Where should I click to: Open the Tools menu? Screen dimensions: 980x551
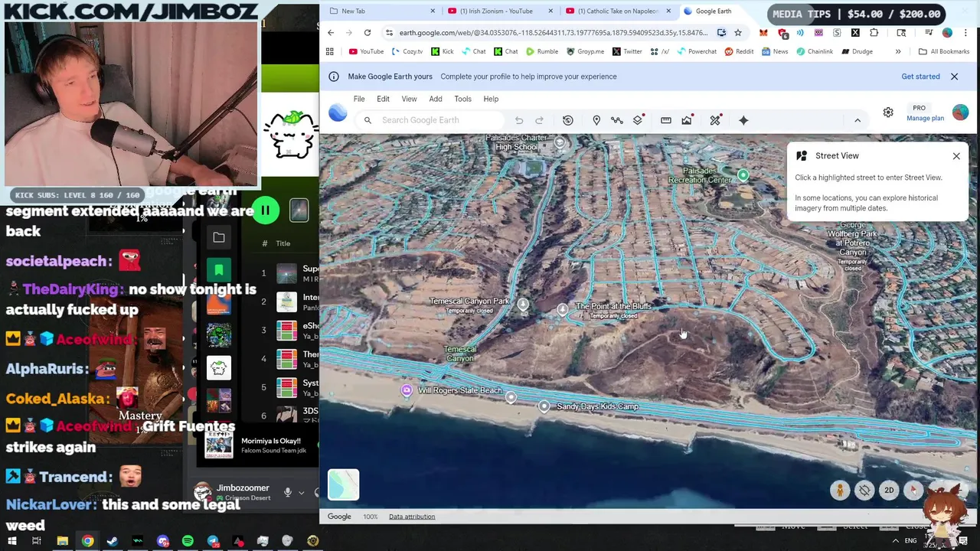pos(462,99)
